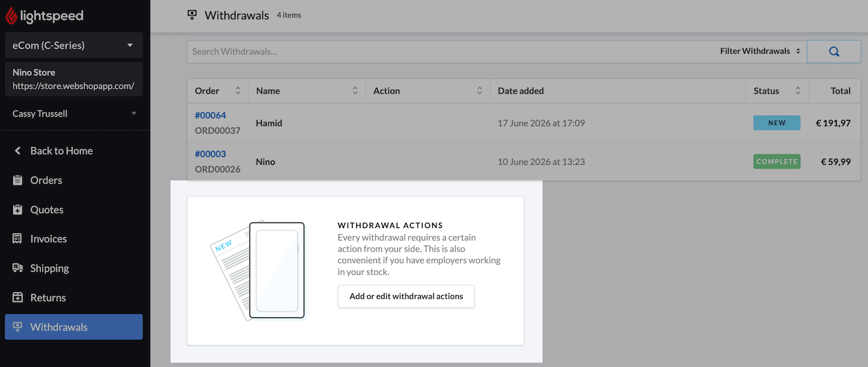868x367 pixels.
Task: Open withdrawal #00003
Action: [210, 154]
